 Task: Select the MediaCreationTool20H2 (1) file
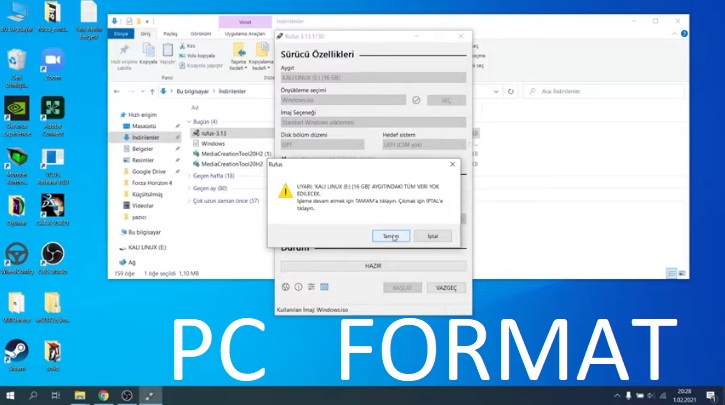236,153
